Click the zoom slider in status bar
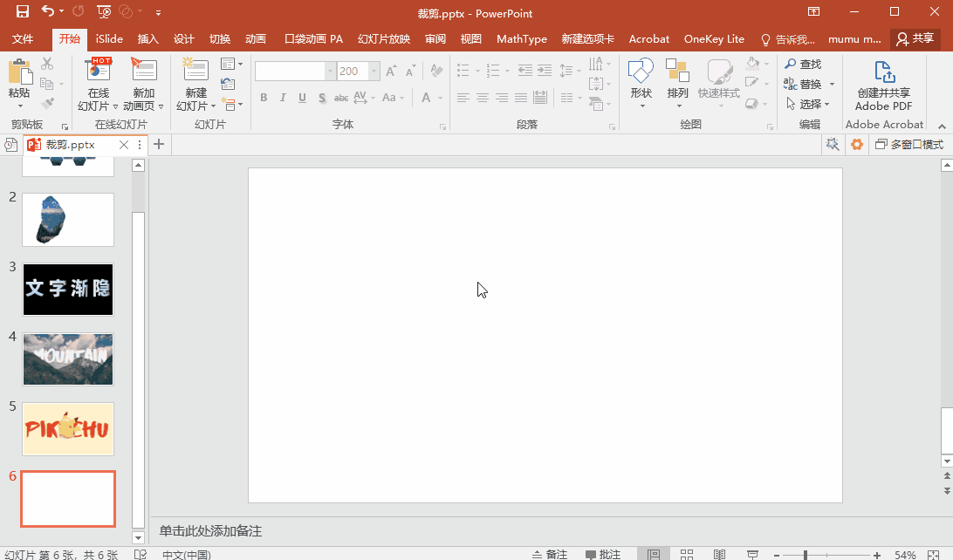 click(805, 555)
